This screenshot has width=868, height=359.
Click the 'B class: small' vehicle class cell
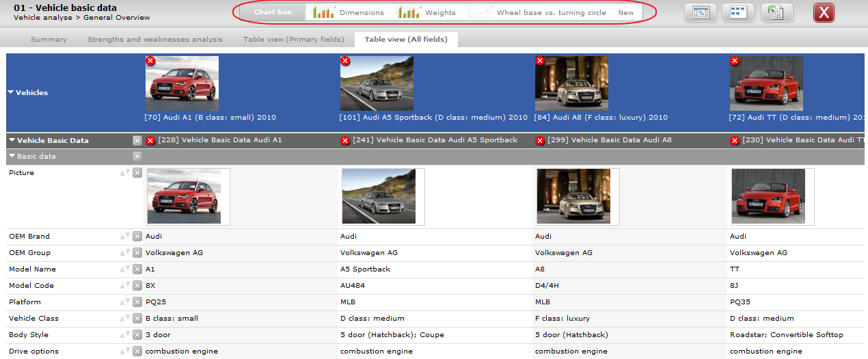(x=172, y=319)
